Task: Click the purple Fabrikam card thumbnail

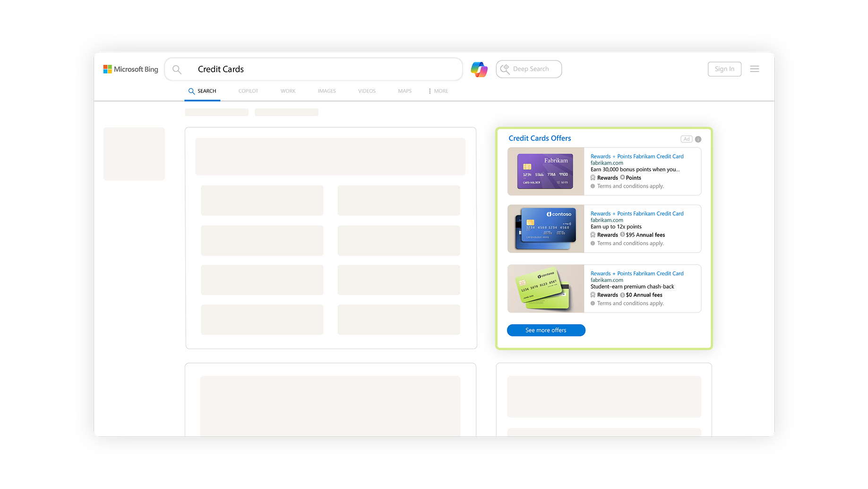Action: tap(545, 171)
